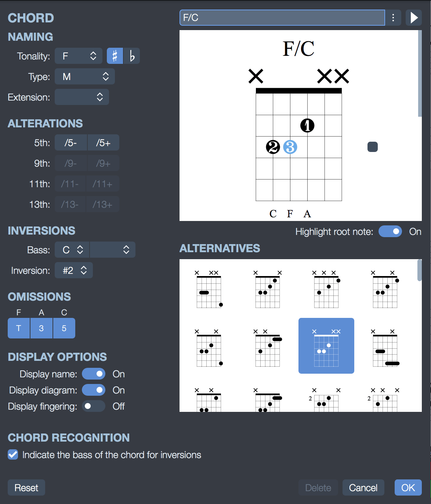Open the chord name options menu
The height and width of the screenshot is (504, 431).
(x=393, y=18)
